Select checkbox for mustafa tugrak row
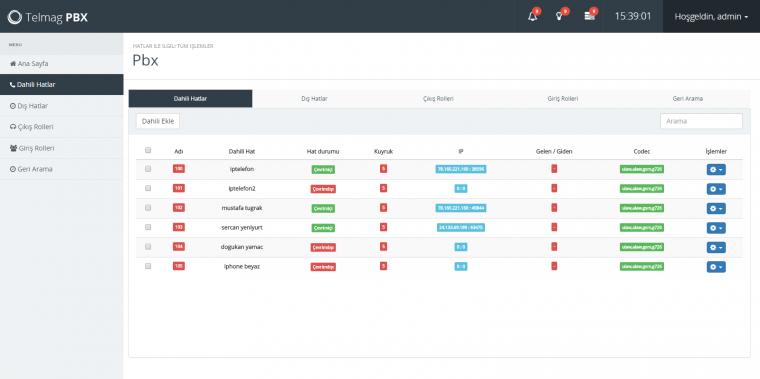 [148, 207]
